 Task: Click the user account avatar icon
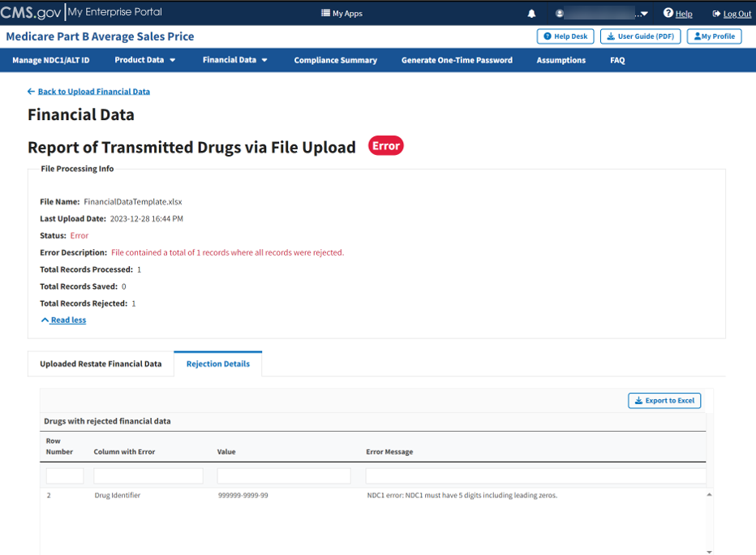560,14
